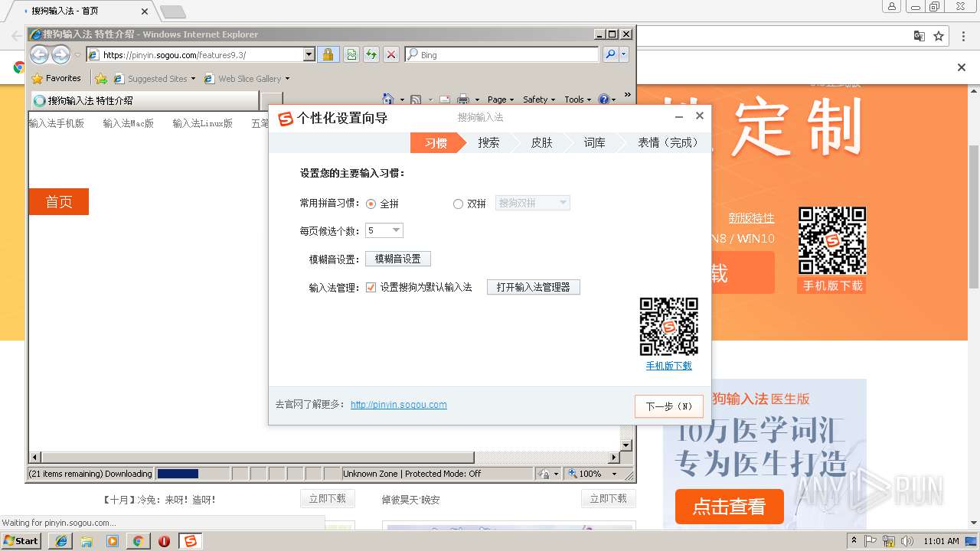Viewport: 980px width, 551px height.
Task: Click 新版特性 link on Chrome page
Action: pyautogui.click(x=751, y=218)
